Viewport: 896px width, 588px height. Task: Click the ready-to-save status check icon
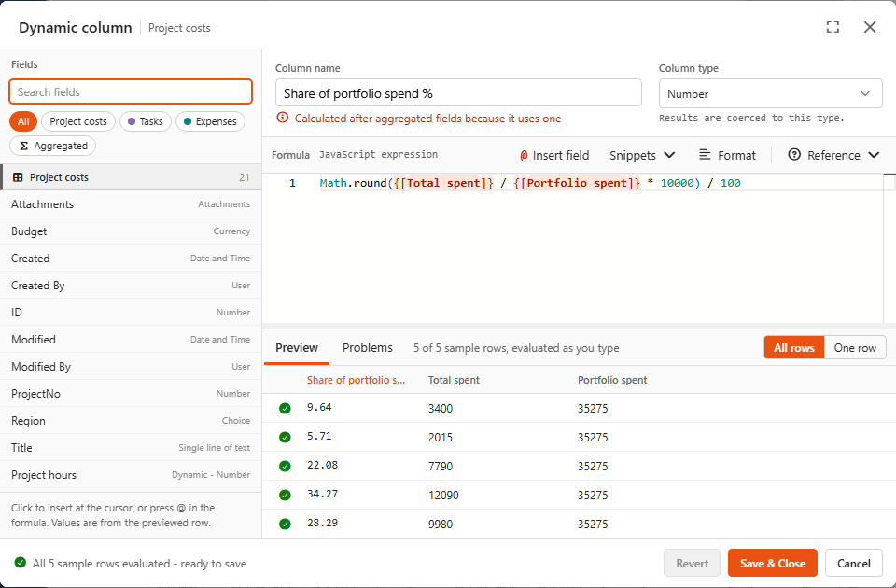[20, 562]
